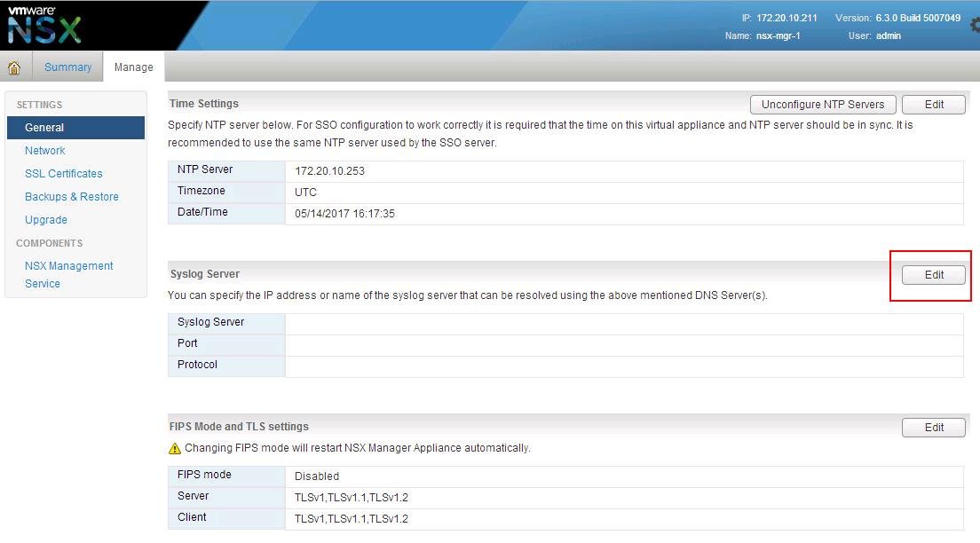Open the gear settings menu in header

point(975,26)
